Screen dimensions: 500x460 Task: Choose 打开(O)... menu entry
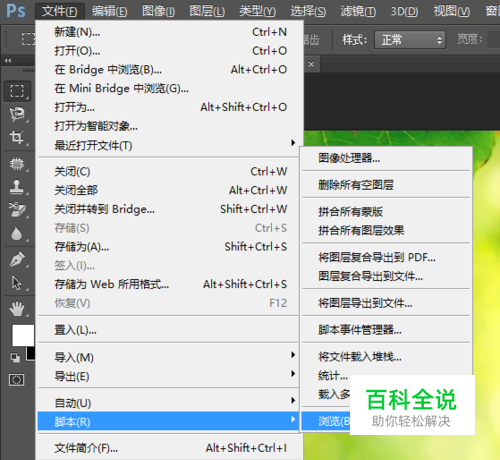[x=170, y=51]
